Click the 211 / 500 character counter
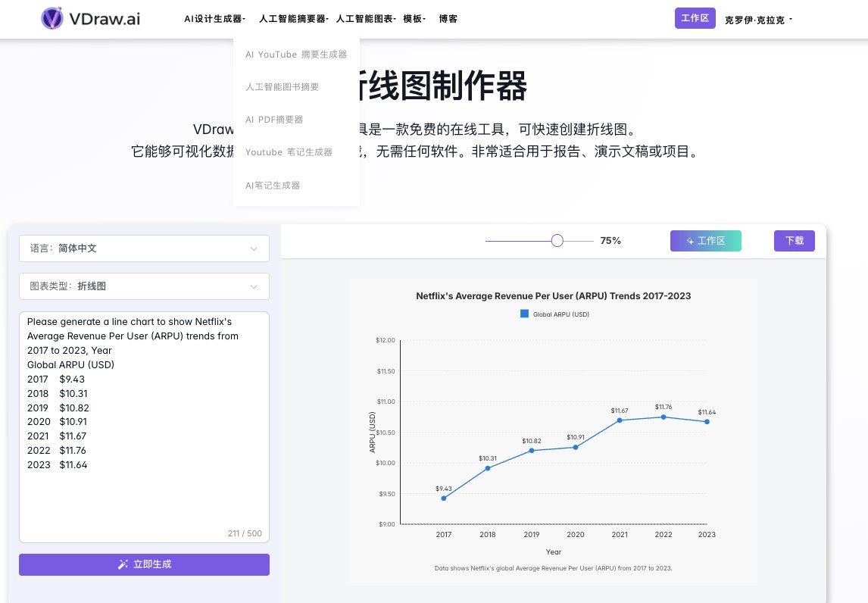This screenshot has width=868, height=603. [245, 533]
